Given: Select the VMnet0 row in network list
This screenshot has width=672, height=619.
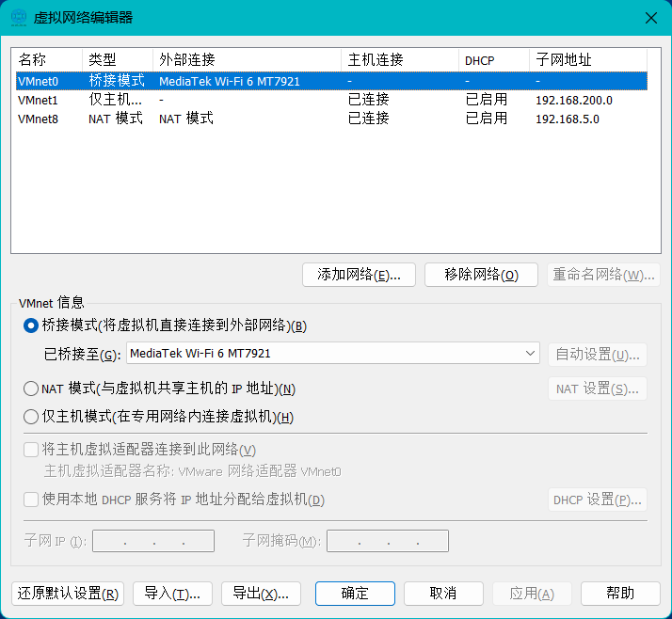Looking at the screenshot, I should click(38, 82).
